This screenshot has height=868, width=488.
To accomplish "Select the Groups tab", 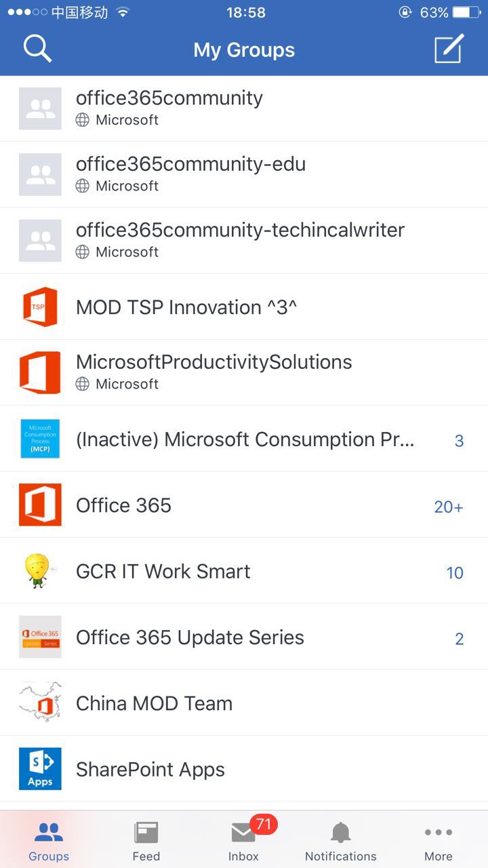I will (x=49, y=841).
